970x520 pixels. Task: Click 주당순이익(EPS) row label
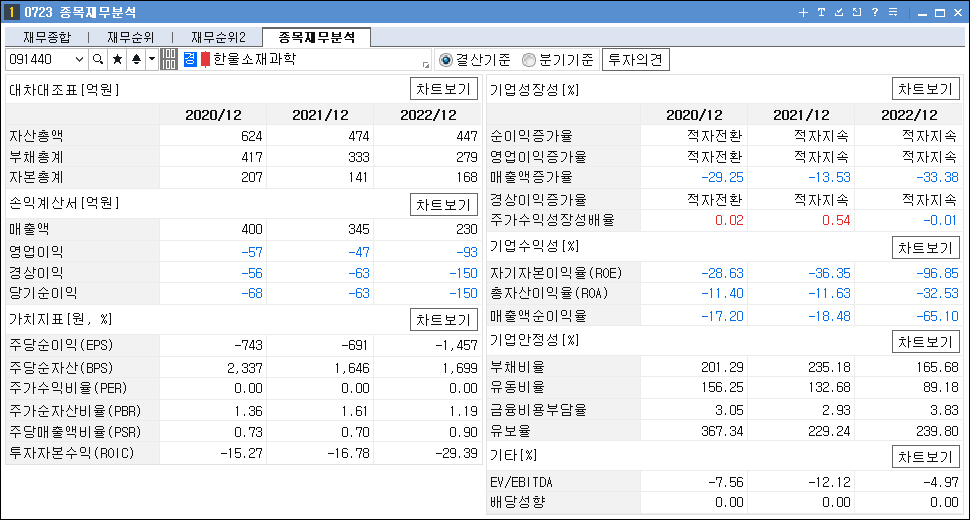(61, 345)
